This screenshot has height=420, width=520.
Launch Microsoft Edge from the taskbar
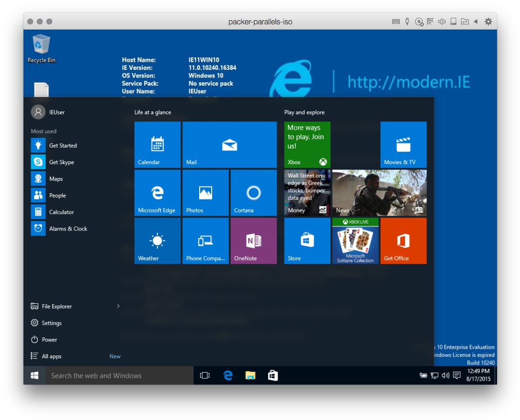(227, 376)
